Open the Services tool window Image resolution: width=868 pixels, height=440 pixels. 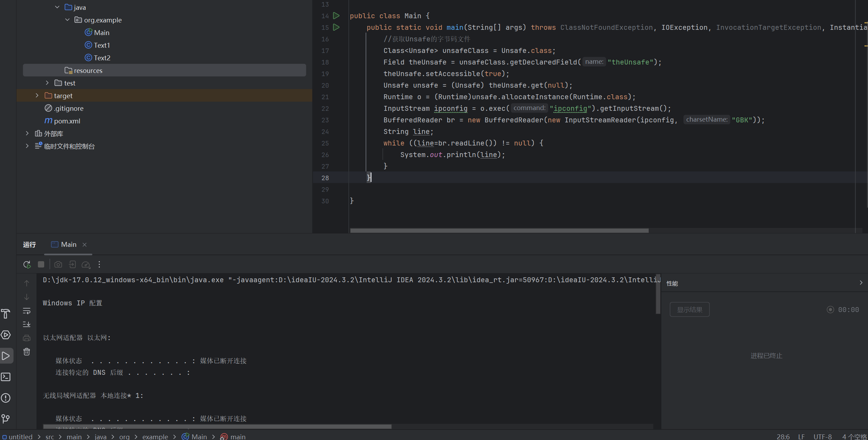tap(6, 335)
